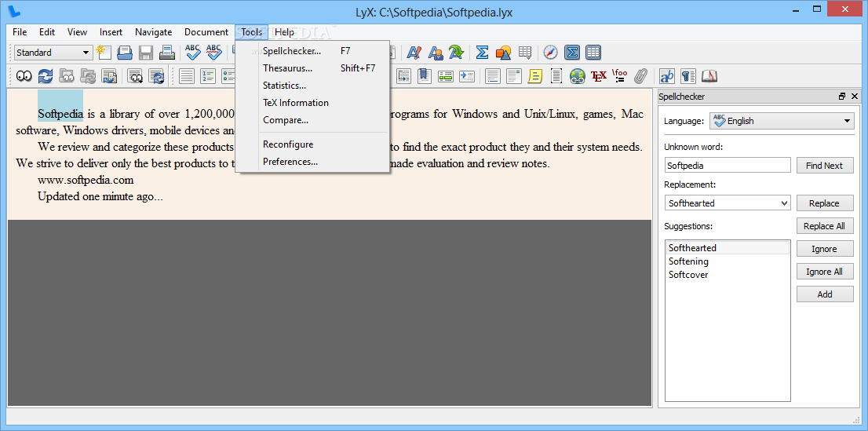Insert a margin note icon
This screenshot has width=868, height=431.
click(x=514, y=76)
